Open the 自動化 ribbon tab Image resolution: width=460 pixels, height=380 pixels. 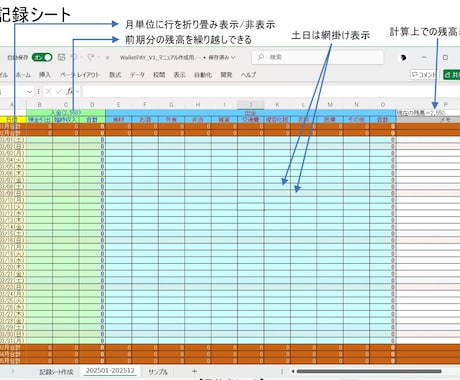click(x=203, y=75)
